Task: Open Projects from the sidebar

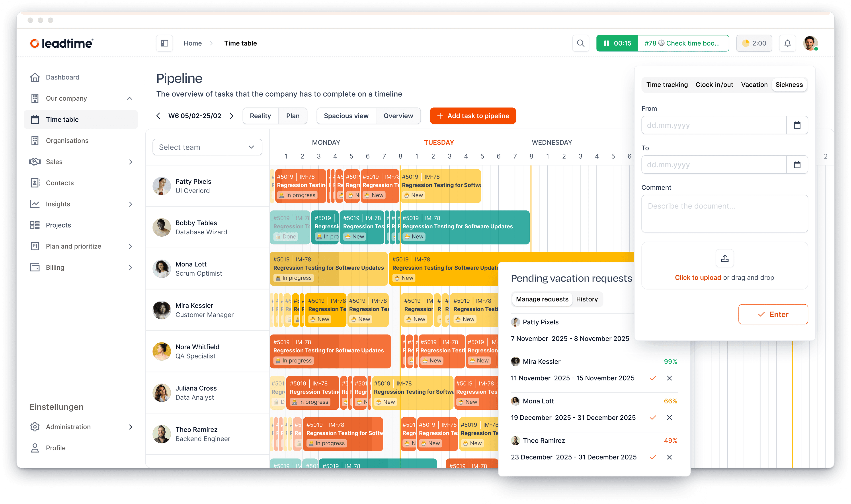Action: (x=58, y=225)
